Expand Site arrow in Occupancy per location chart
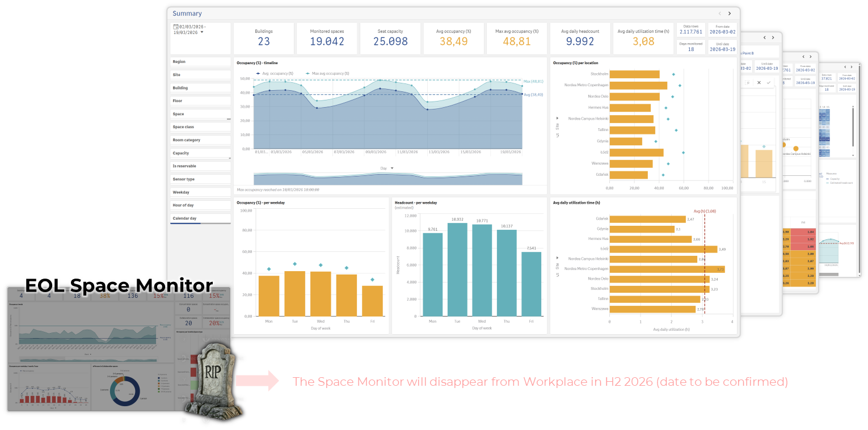Image resolution: width=868 pixels, height=430 pixels. (557, 119)
